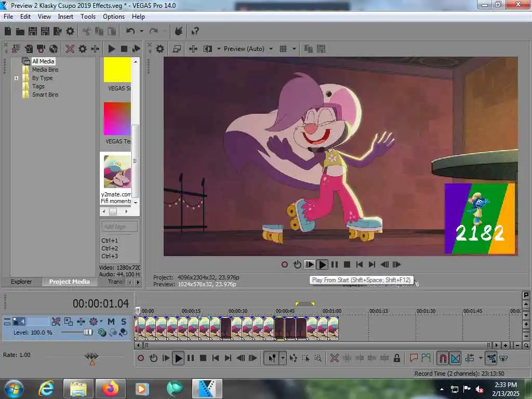Select the yellow VEGAS Solid Color thumbnail
Viewport: 532px width, 399px height.
pos(117,70)
